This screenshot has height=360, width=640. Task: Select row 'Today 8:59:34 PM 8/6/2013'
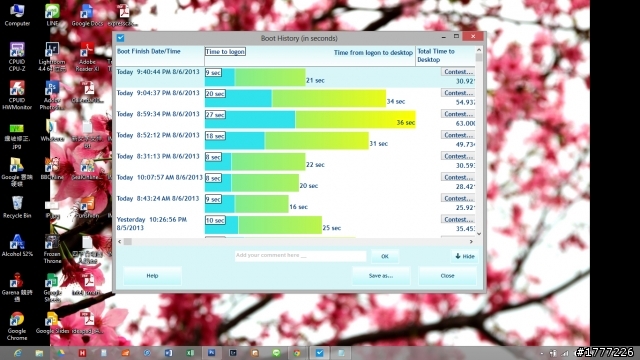(296, 119)
